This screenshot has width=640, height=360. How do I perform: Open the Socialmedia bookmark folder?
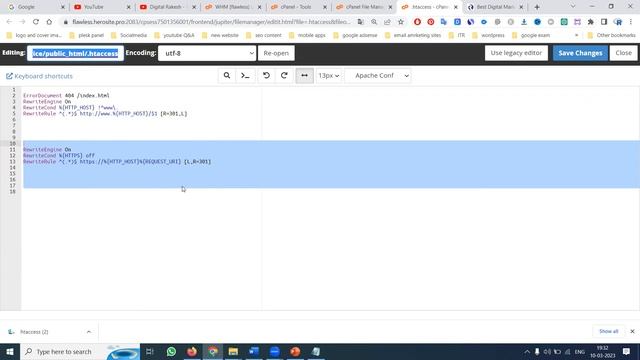pos(129,35)
